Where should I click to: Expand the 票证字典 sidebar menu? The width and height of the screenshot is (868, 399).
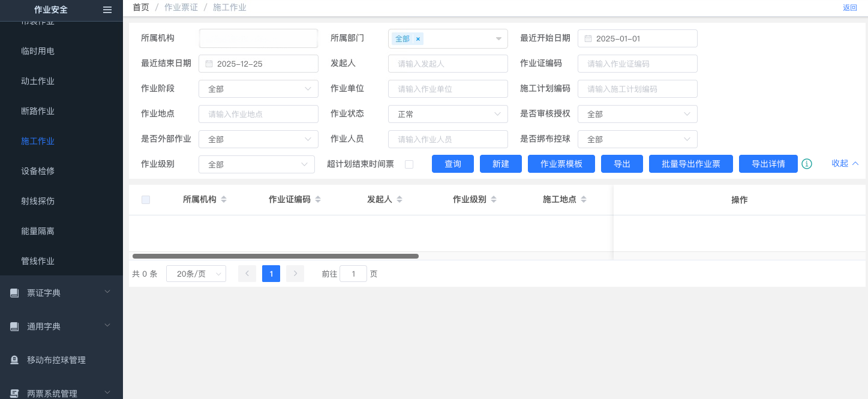click(x=61, y=293)
